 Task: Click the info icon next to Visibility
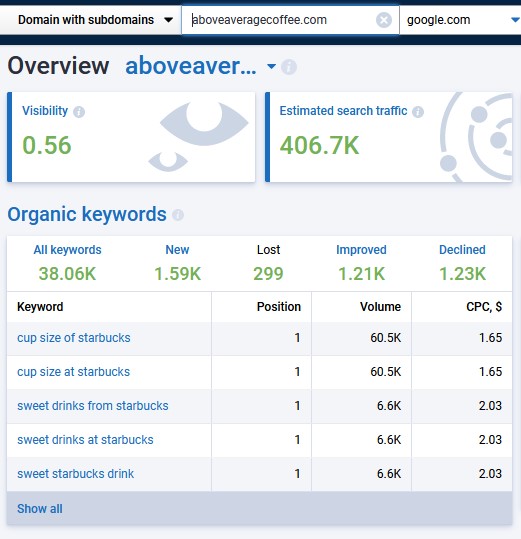pos(79,112)
